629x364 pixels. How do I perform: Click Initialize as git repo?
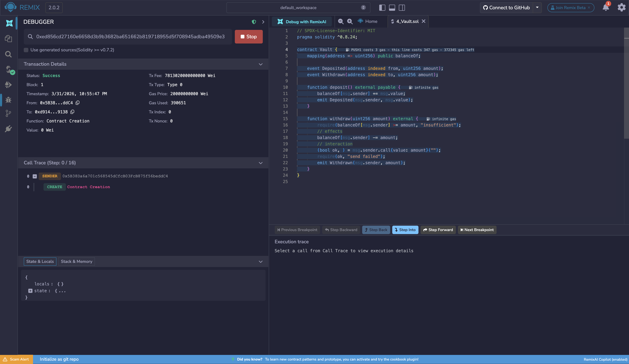coord(59,359)
